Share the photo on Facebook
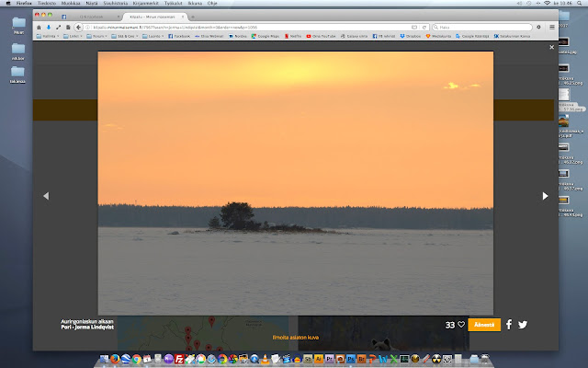Image resolution: width=588 pixels, height=368 pixels. coord(509,325)
